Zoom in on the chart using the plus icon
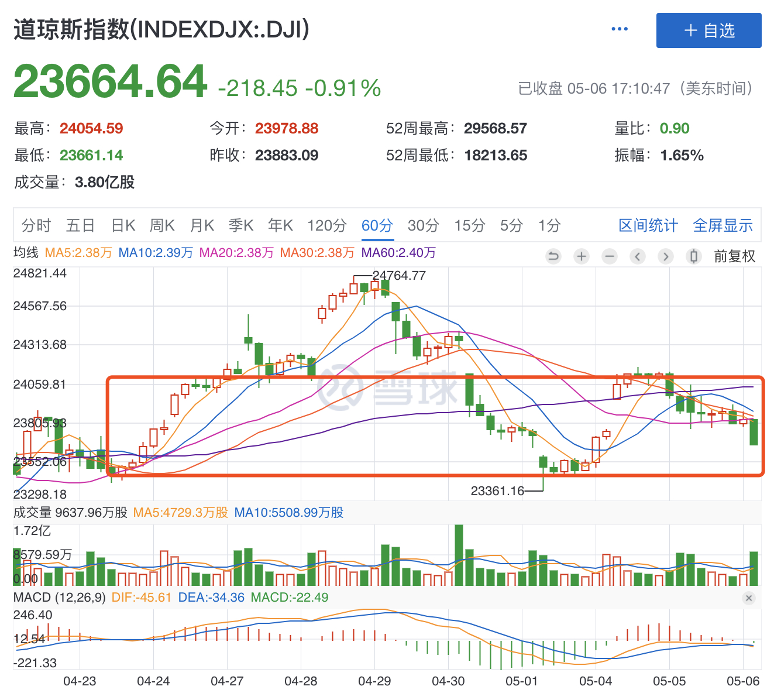Viewport: 774px width, 700px height. pyautogui.click(x=582, y=256)
